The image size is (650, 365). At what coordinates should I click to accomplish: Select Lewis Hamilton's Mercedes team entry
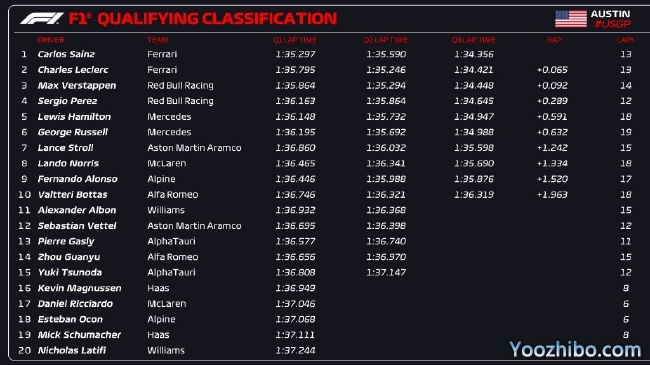click(169, 117)
